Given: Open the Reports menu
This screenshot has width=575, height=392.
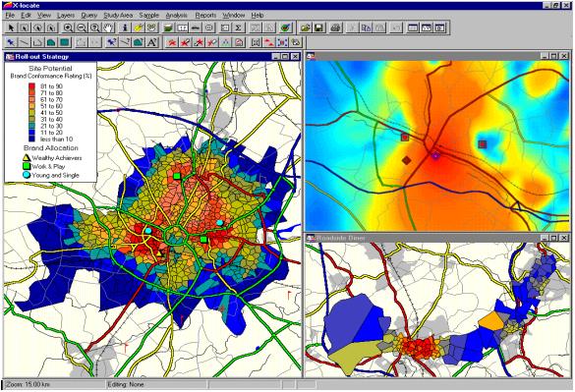Looking at the screenshot, I should tap(205, 16).
